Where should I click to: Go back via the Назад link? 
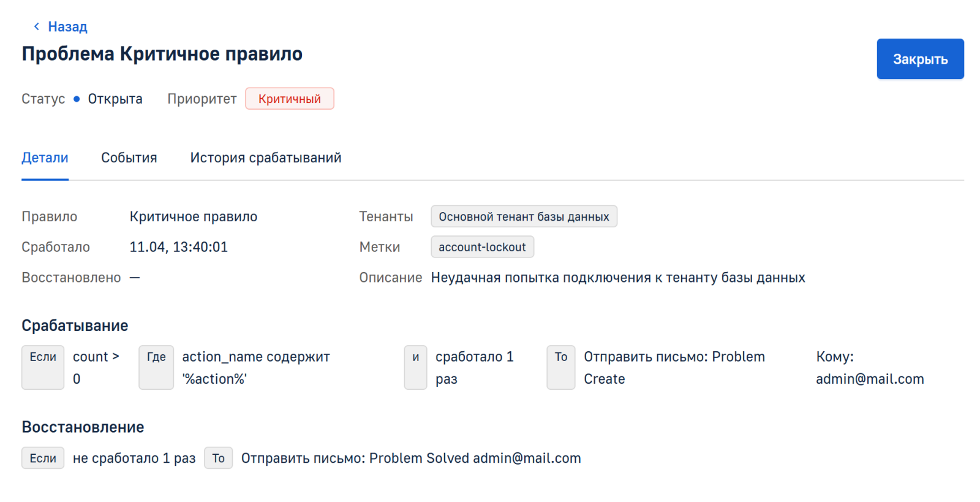pos(67,26)
